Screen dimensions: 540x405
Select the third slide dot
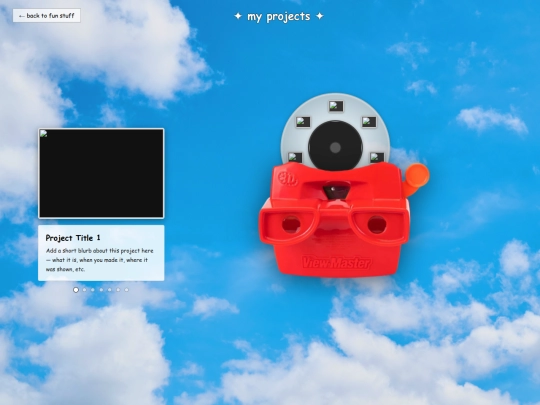[93, 290]
